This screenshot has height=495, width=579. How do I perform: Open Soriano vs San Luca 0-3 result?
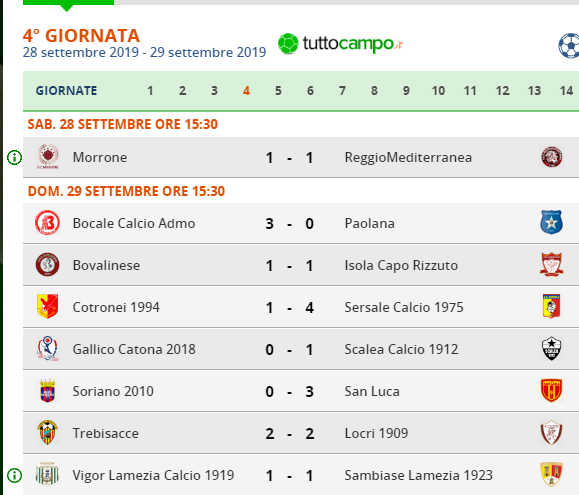(x=290, y=392)
